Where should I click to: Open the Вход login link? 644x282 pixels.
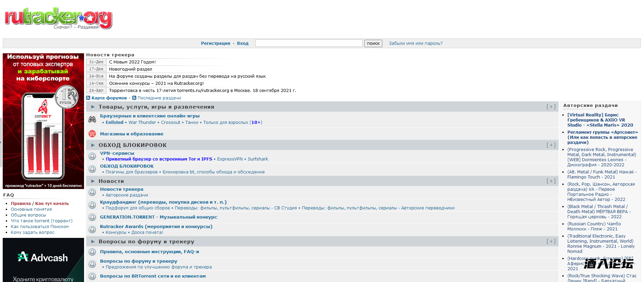[x=243, y=43]
